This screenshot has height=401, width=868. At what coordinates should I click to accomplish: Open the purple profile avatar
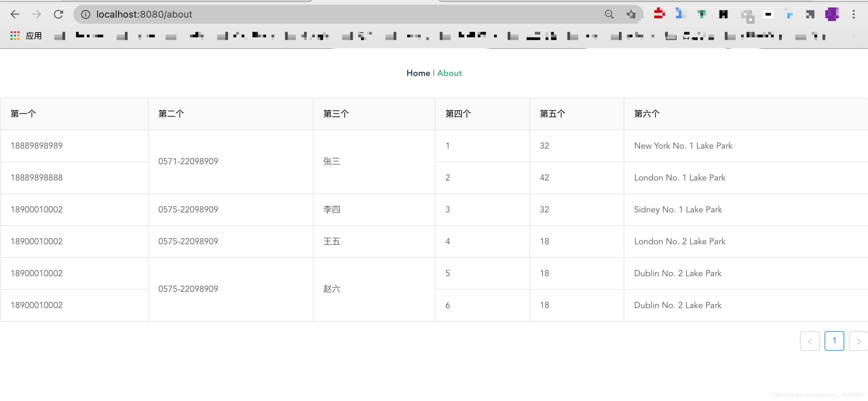point(832,14)
